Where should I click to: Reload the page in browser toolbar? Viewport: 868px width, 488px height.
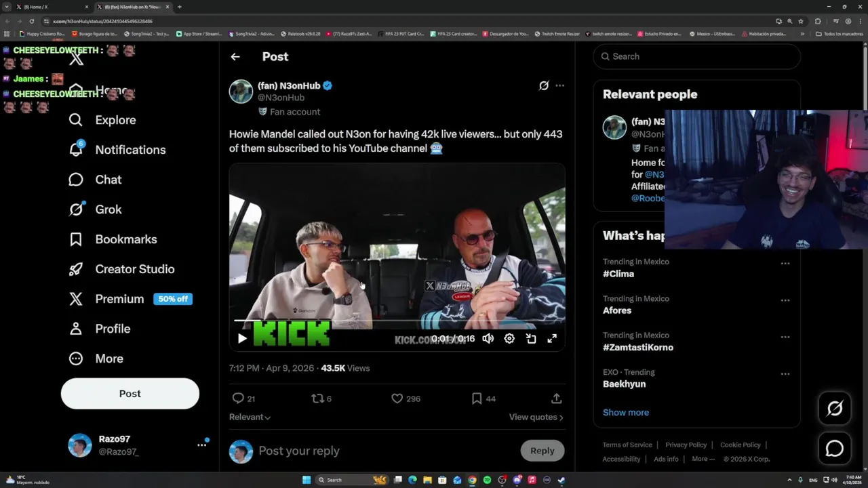31,21
